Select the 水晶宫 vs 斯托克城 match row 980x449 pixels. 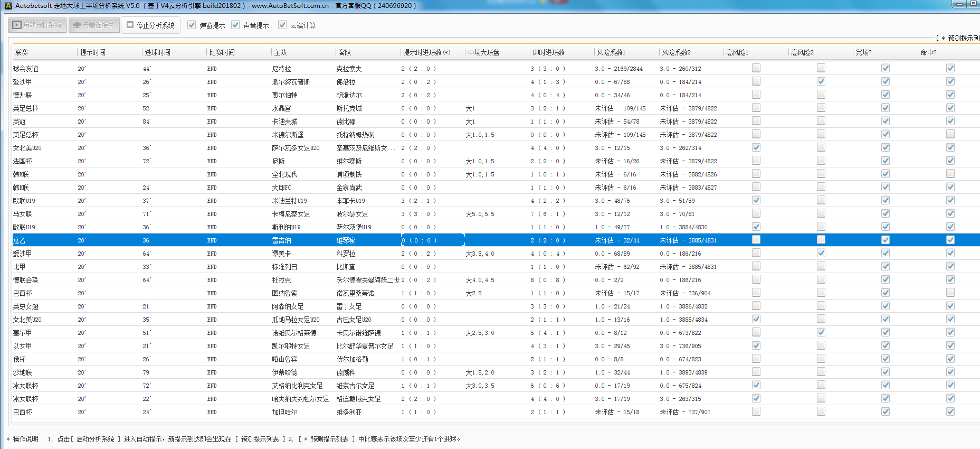(x=281, y=108)
